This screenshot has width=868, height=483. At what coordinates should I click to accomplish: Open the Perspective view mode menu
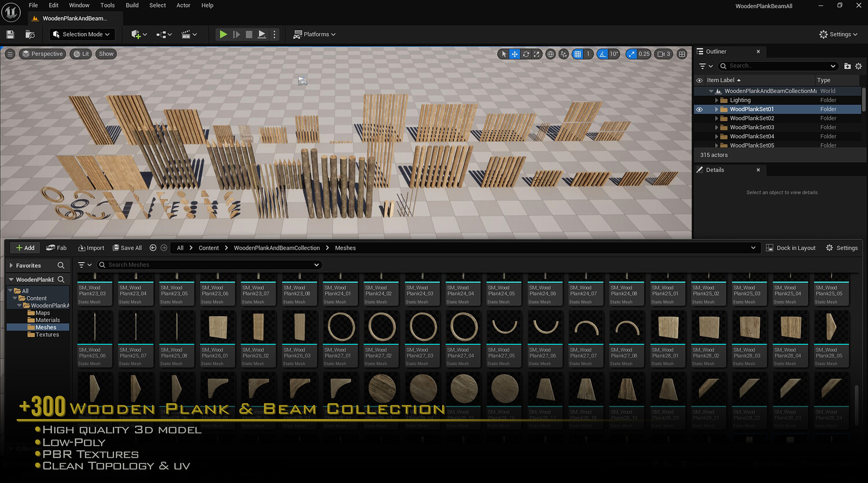42,54
